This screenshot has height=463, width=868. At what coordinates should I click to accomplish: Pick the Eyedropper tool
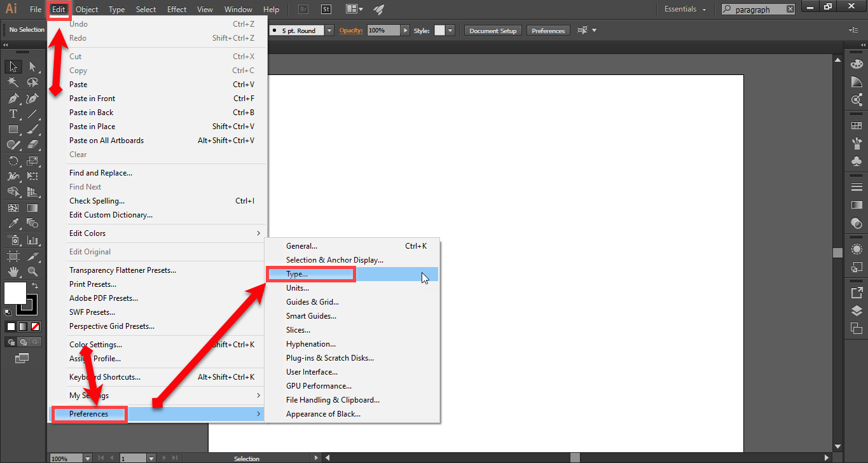point(13,223)
